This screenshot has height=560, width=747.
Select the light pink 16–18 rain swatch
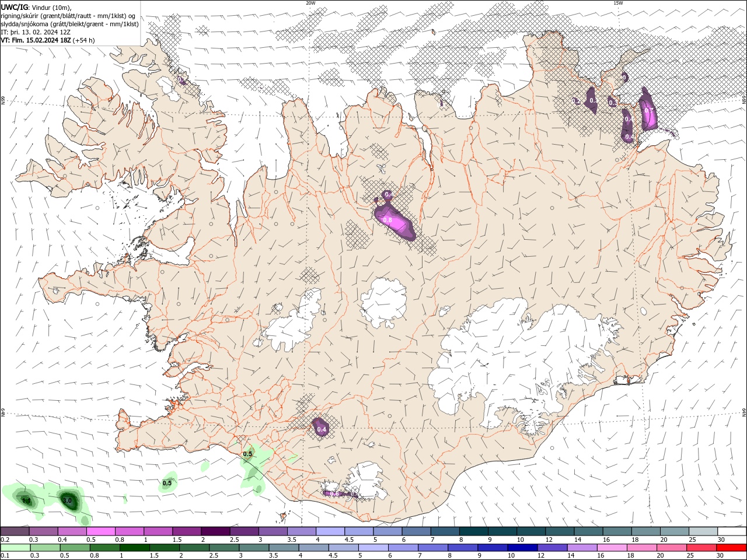tap(612, 548)
